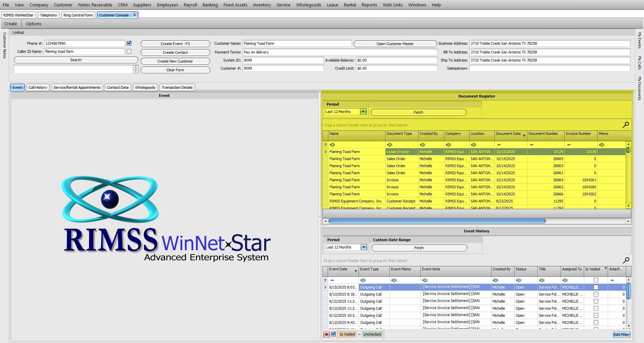Click Event Memo column filter condition icon
This screenshot has width=644, height=343.
tap(394, 280)
